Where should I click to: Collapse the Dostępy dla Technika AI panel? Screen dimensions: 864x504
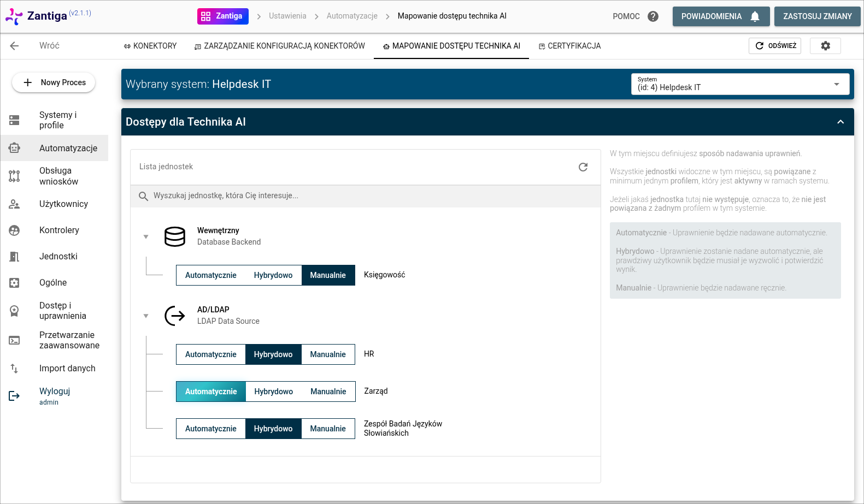(x=840, y=122)
